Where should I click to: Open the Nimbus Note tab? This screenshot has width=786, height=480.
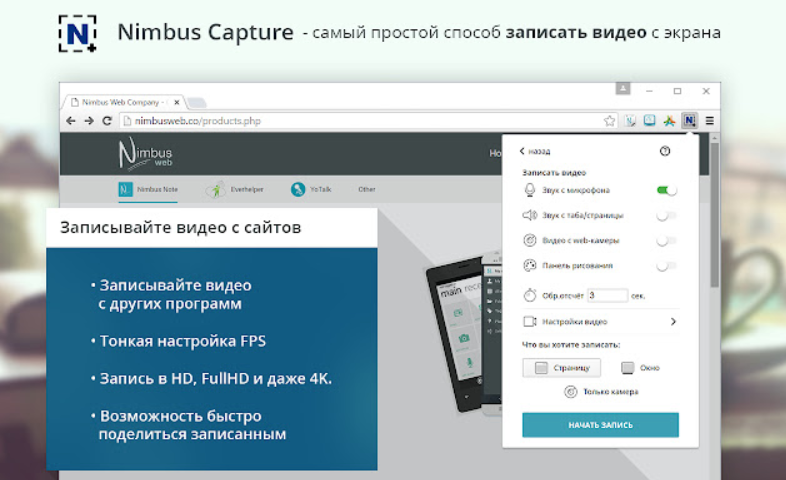pos(148,189)
